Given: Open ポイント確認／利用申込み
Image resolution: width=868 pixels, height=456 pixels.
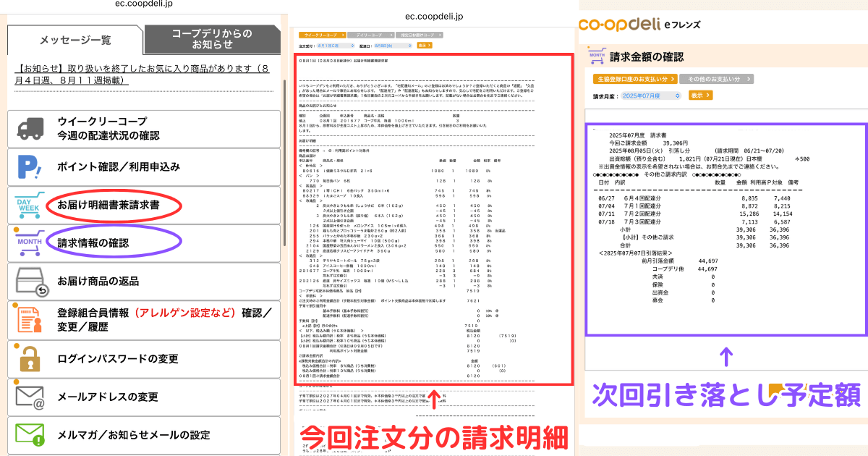Looking at the screenshot, I should pyautogui.click(x=144, y=166).
